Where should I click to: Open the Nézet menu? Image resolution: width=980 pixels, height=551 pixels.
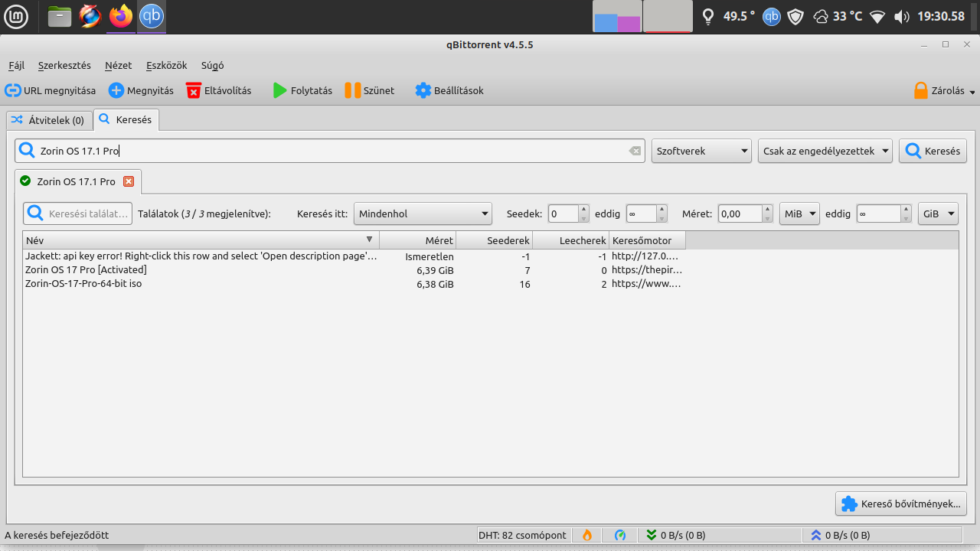118,66
